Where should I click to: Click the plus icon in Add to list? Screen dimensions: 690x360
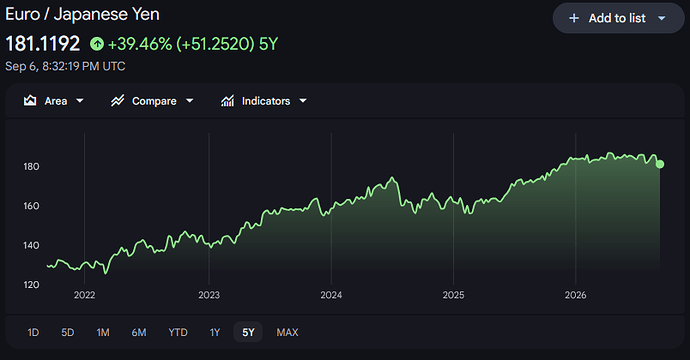click(574, 18)
